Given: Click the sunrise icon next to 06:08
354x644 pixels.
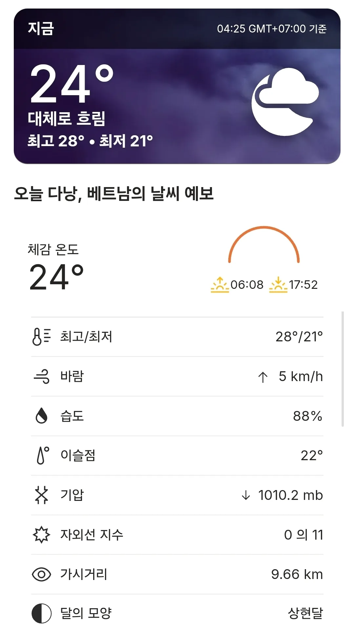Looking at the screenshot, I should 220,285.
